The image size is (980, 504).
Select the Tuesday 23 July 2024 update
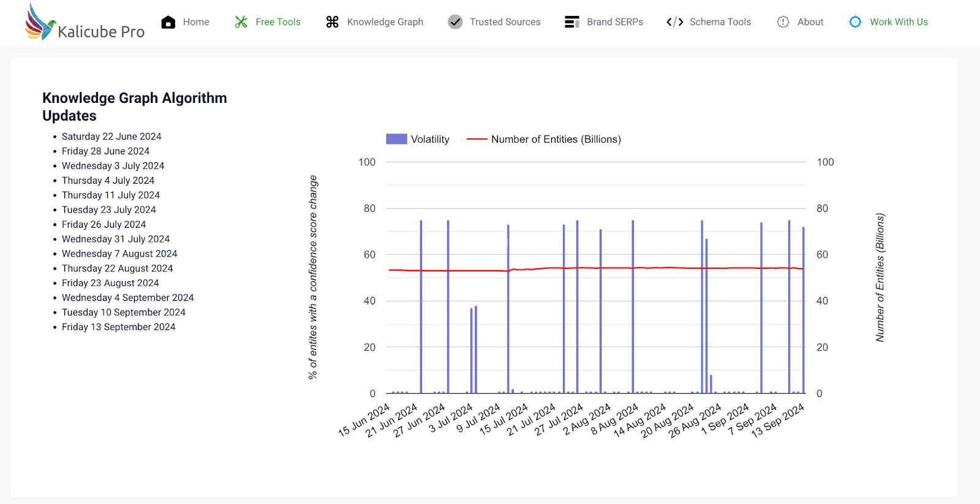click(x=108, y=210)
